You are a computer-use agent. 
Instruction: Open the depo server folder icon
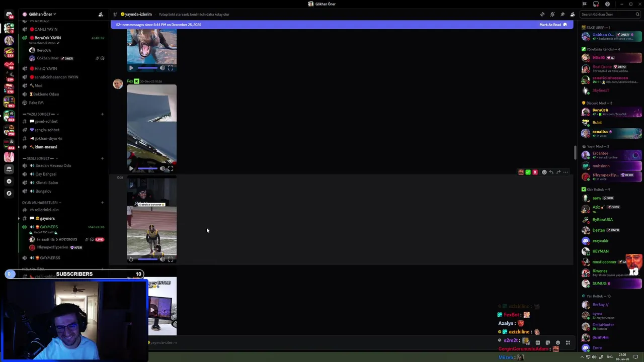9,169
